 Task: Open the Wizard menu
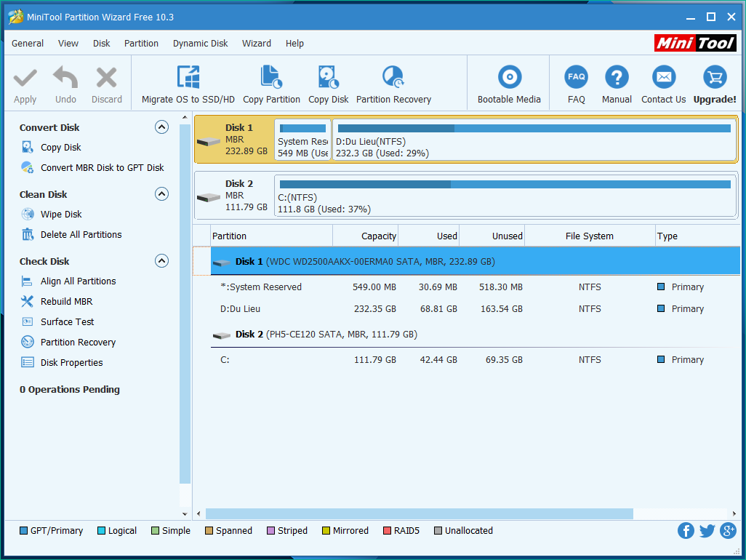pos(257,44)
